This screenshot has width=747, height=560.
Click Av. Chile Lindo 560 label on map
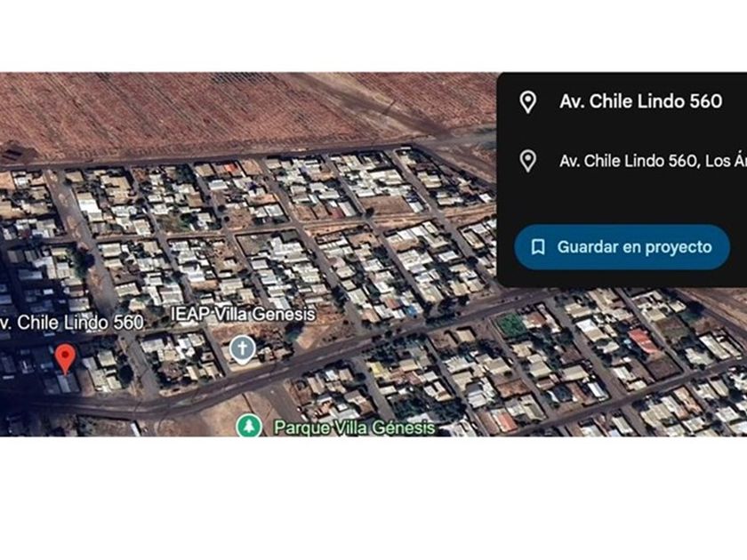[71, 323]
